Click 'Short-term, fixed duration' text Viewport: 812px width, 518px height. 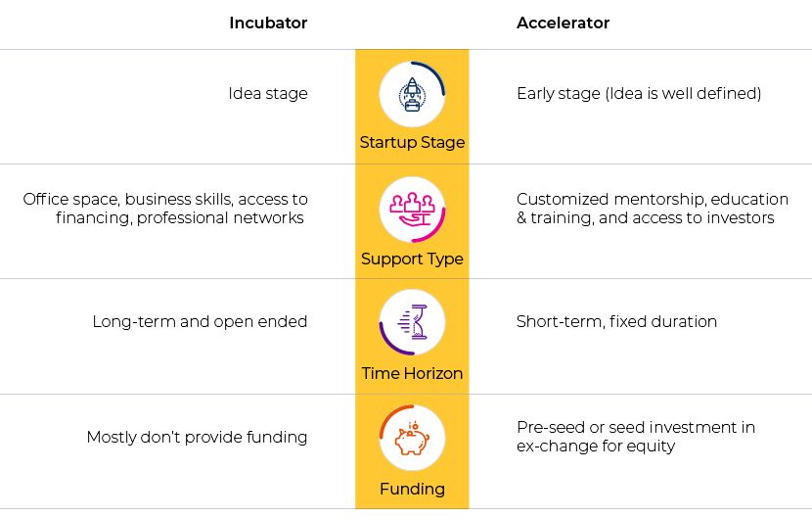click(616, 321)
